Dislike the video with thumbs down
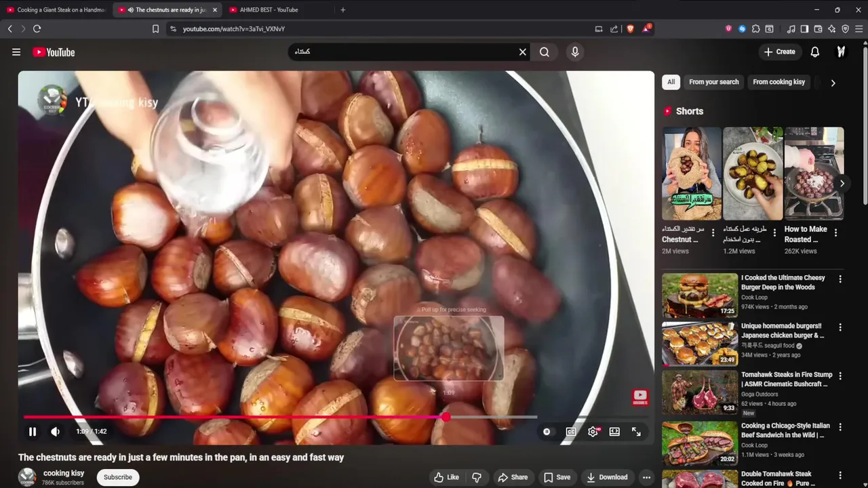This screenshot has width=868, height=488. click(477, 477)
